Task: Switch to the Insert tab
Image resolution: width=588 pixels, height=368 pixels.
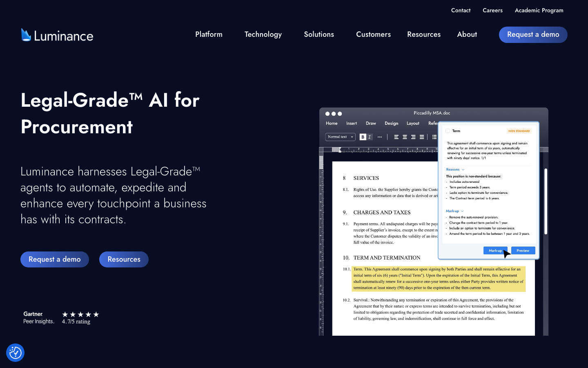Action: point(352,123)
